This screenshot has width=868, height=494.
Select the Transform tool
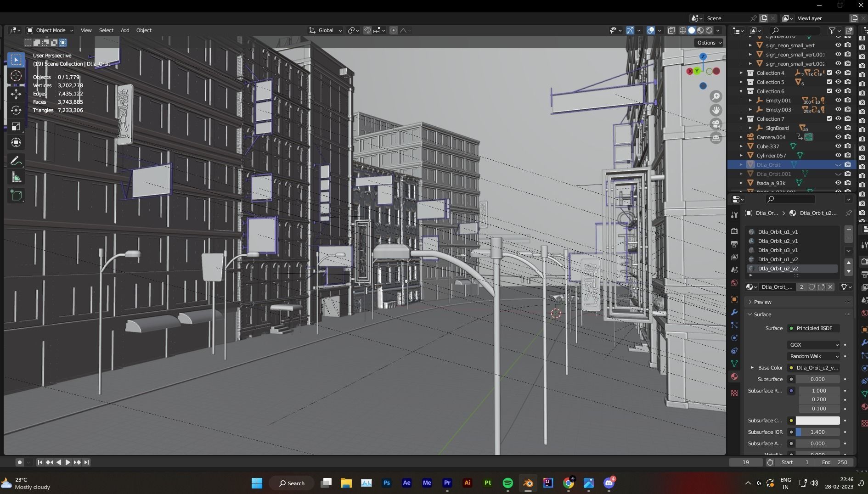[x=16, y=142]
